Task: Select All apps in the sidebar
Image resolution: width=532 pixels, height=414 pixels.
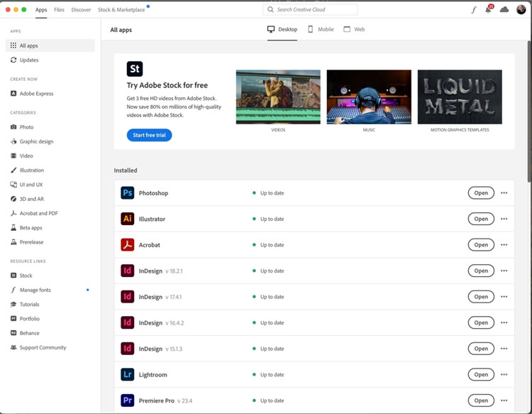Action: point(50,45)
